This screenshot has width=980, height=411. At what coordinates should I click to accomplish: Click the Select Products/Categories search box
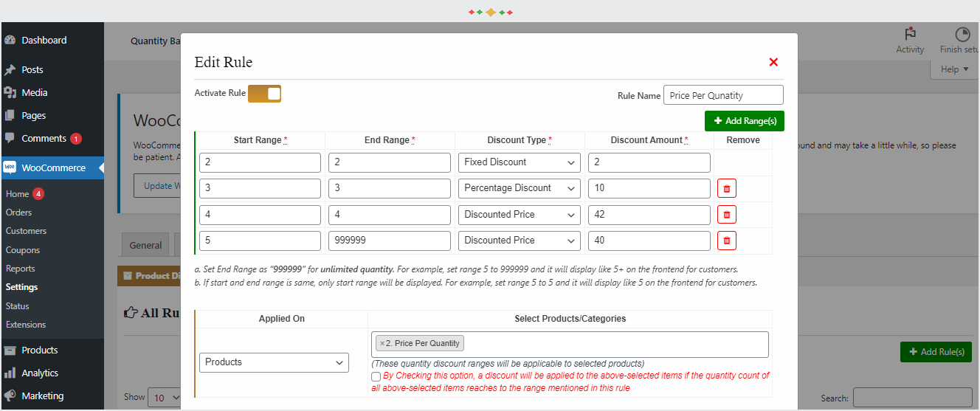tap(570, 345)
